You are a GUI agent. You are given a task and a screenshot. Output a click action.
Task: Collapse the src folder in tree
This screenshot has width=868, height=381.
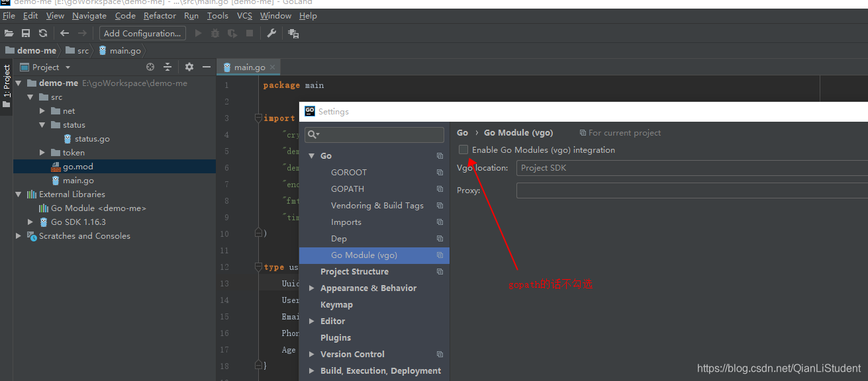[x=30, y=97]
